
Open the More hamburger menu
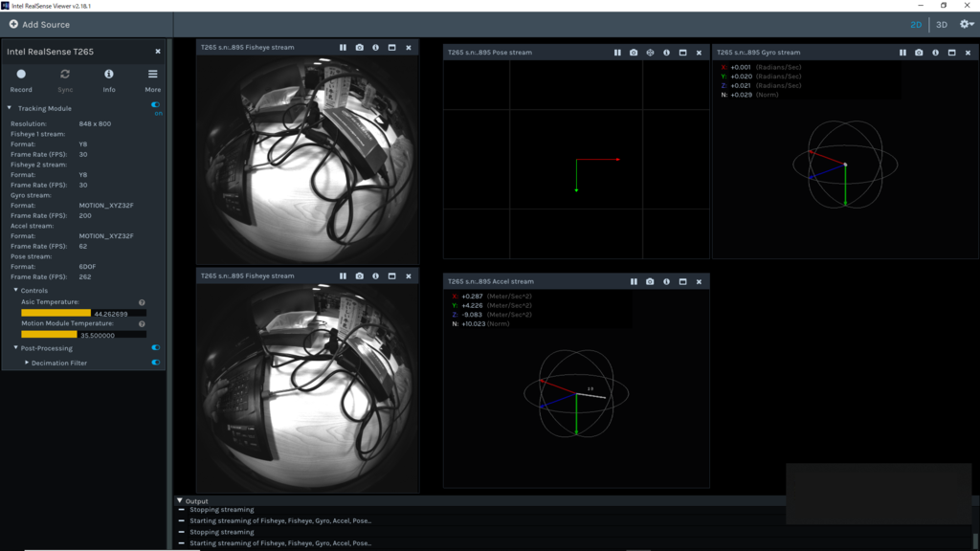(152, 80)
